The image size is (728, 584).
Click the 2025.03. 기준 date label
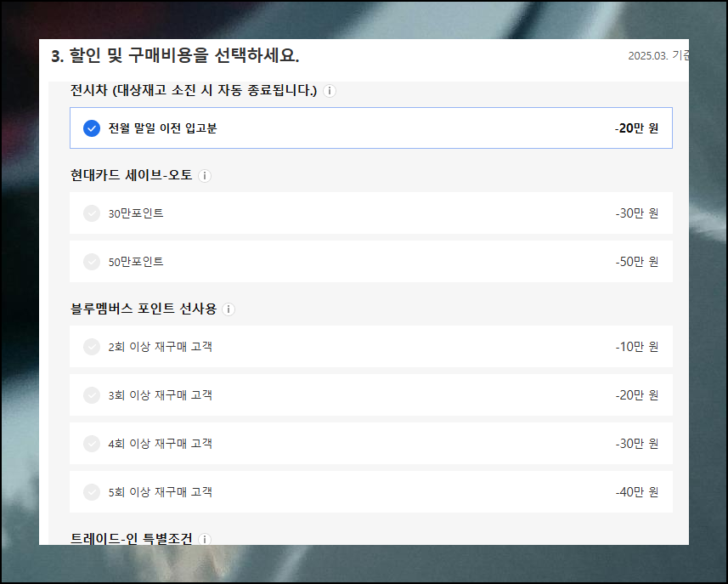658,56
